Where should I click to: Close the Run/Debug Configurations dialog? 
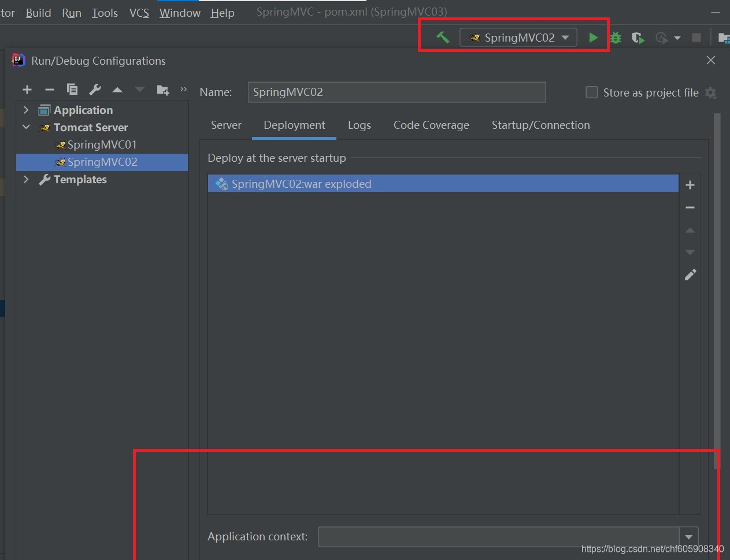pyautogui.click(x=711, y=60)
